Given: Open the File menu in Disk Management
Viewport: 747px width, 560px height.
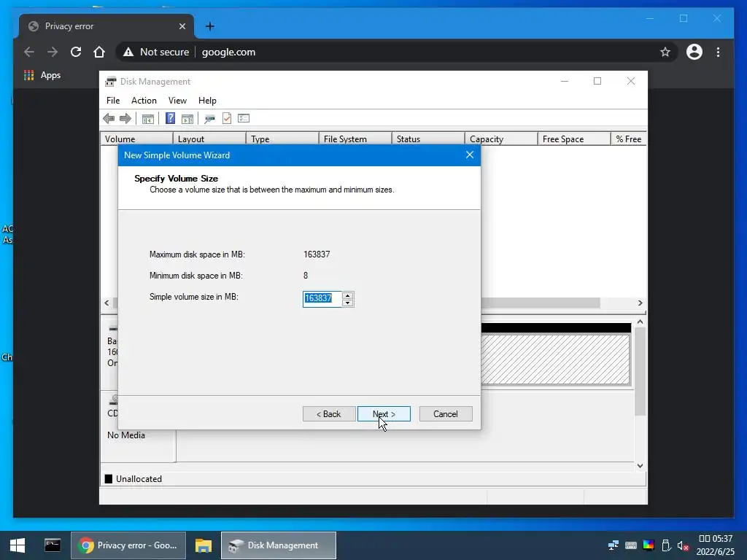Looking at the screenshot, I should [x=113, y=101].
